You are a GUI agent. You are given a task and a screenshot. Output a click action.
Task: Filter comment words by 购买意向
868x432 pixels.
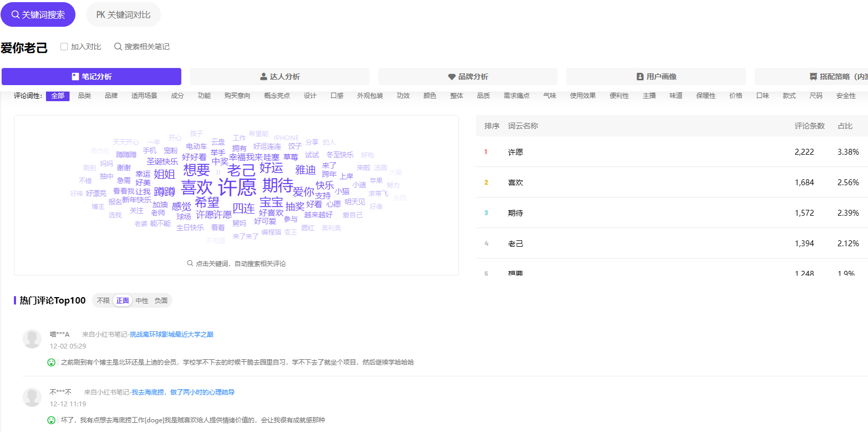pyautogui.click(x=237, y=96)
